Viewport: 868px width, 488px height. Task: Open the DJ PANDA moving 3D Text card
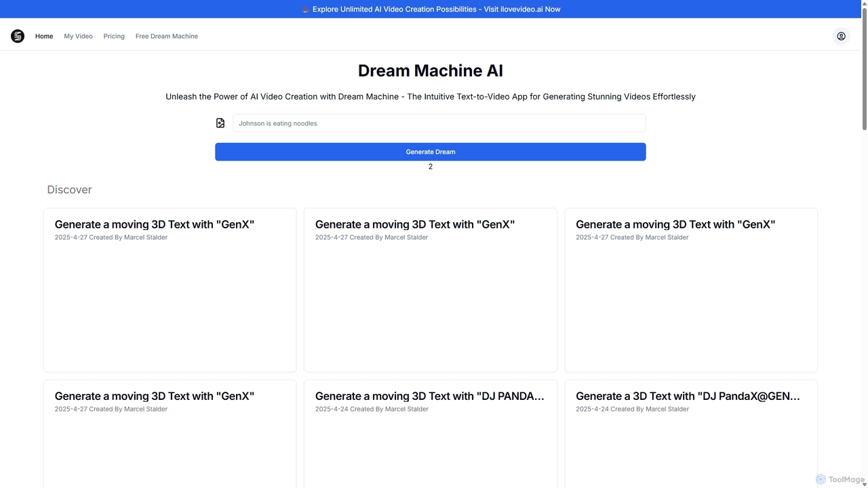click(431, 434)
